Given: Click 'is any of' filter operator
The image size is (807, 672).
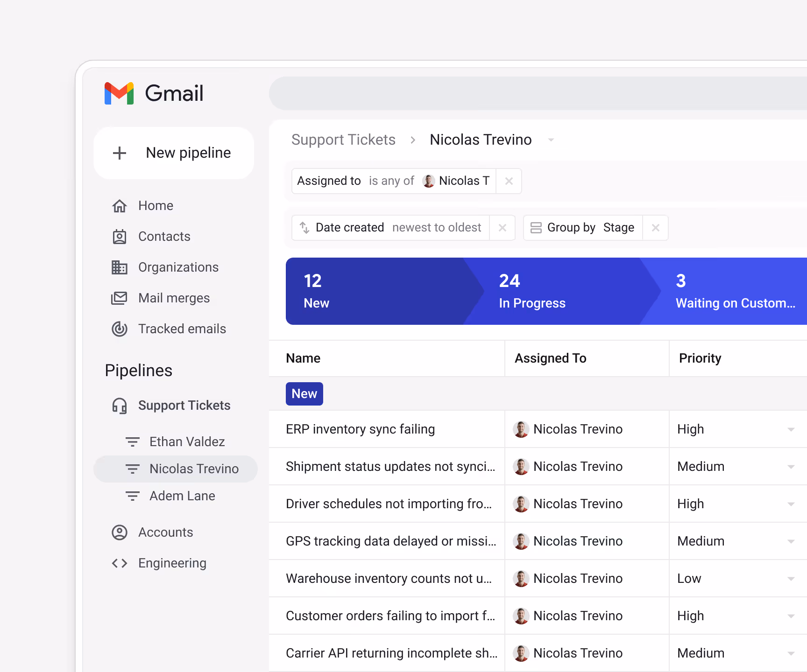Looking at the screenshot, I should pyautogui.click(x=391, y=181).
